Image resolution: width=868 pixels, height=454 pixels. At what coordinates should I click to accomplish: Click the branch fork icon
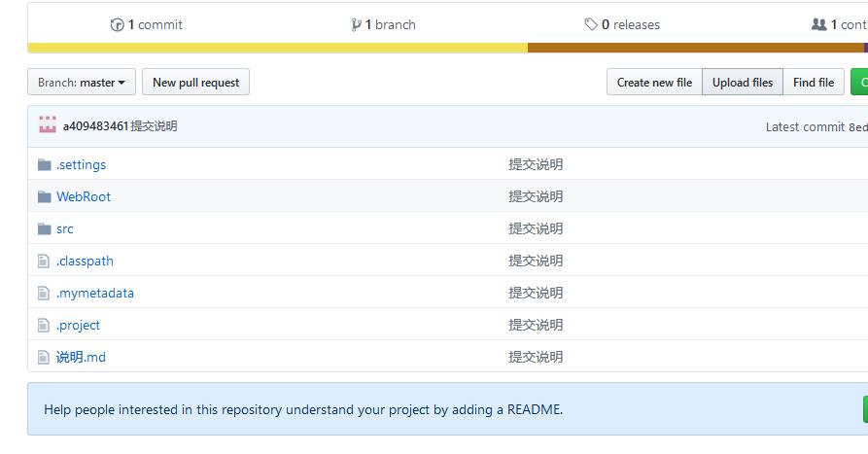click(357, 25)
